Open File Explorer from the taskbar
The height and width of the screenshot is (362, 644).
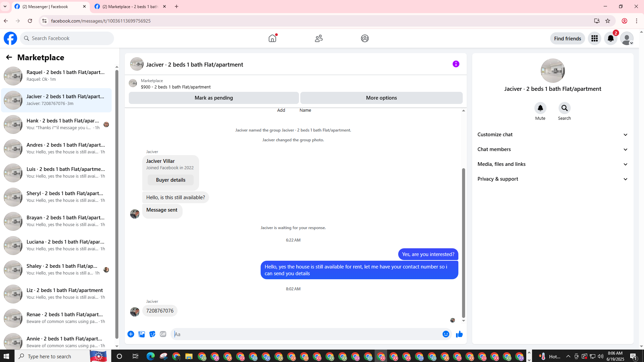point(189,356)
